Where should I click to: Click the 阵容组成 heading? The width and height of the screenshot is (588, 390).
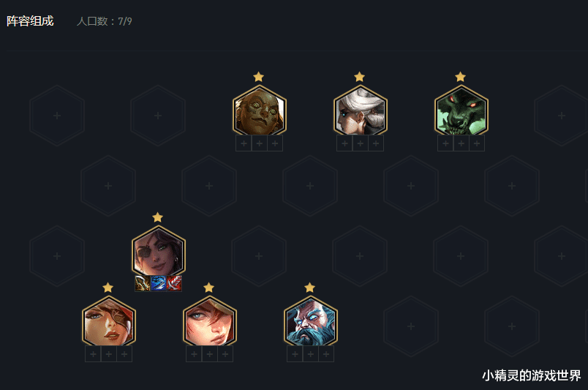point(30,21)
